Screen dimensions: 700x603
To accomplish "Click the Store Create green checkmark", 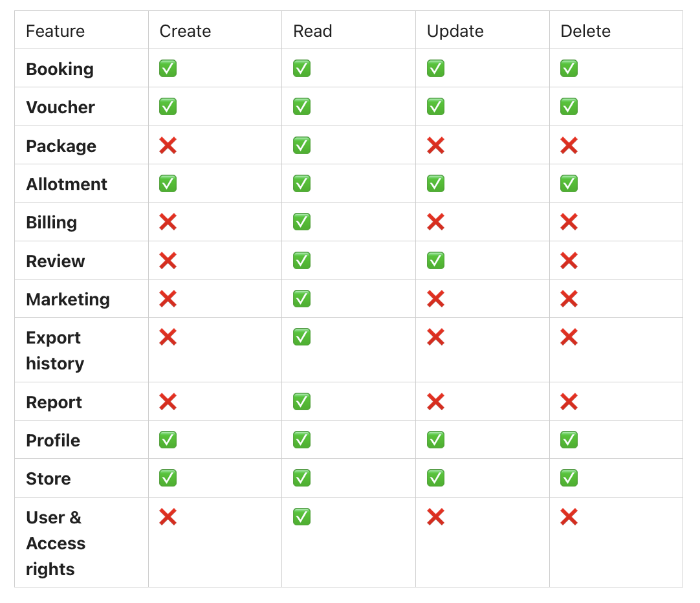I will [168, 478].
